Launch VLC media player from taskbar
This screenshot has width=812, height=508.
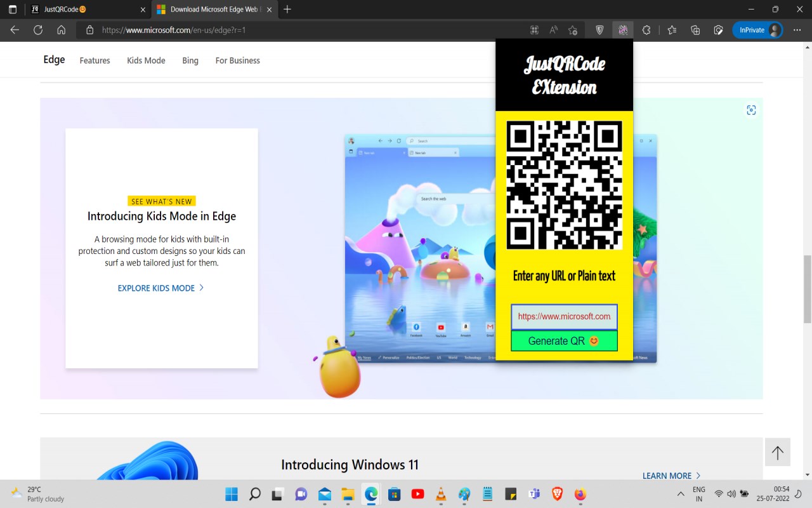[x=441, y=494]
